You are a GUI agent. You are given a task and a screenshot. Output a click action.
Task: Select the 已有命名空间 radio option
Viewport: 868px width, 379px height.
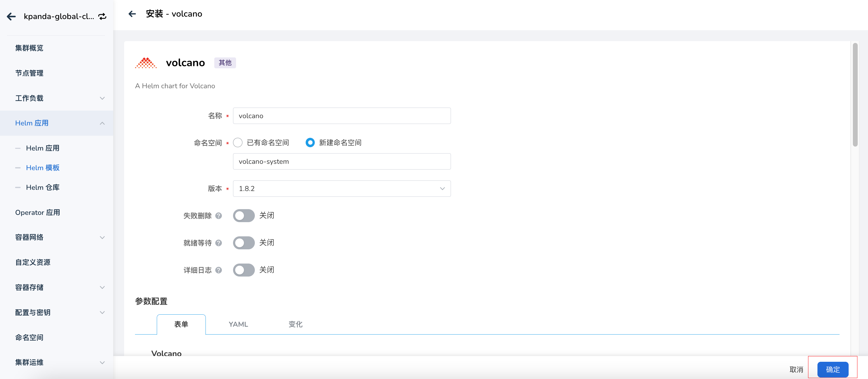pyautogui.click(x=238, y=143)
